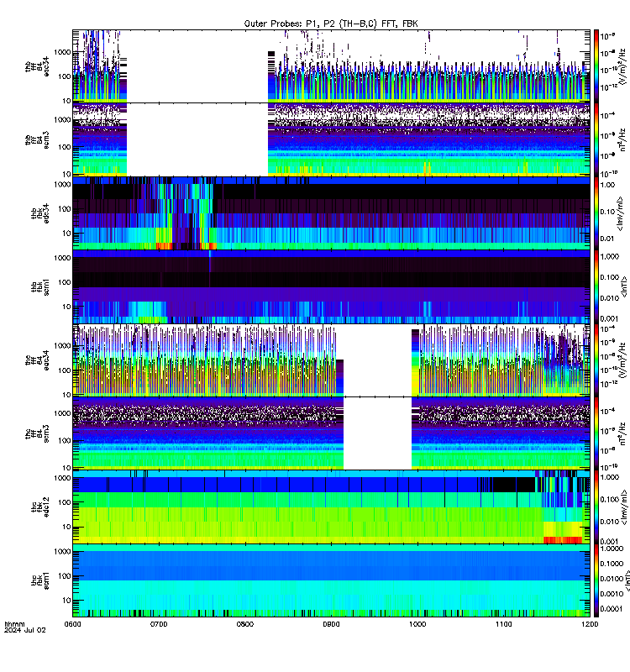Click the 1000 tick label of thc fbk edc12 panel
This screenshot has height=672, width=630.
coord(62,478)
